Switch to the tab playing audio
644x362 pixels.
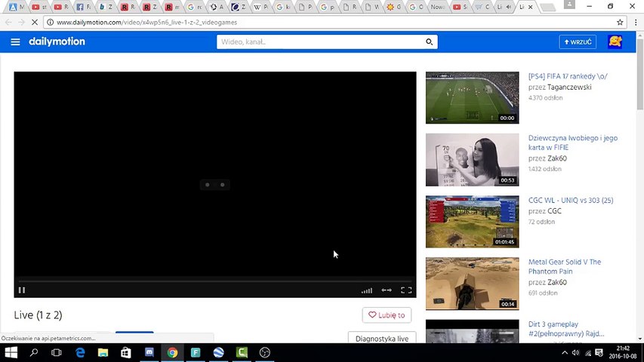pyautogui.click(x=504, y=7)
